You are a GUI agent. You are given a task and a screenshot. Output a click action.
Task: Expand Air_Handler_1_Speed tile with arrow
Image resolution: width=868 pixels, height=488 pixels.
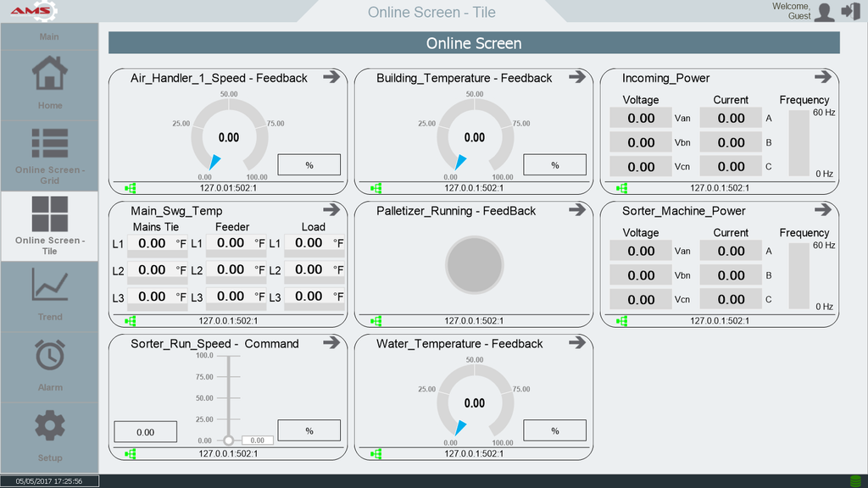click(331, 77)
